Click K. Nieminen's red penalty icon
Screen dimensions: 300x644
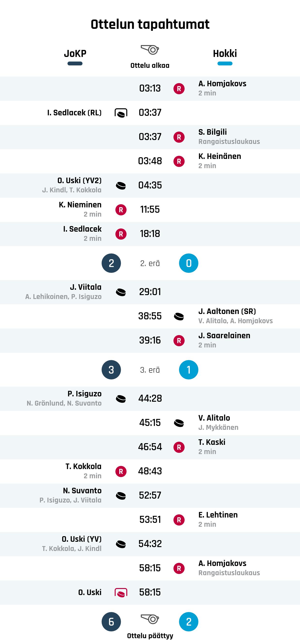tap(121, 210)
